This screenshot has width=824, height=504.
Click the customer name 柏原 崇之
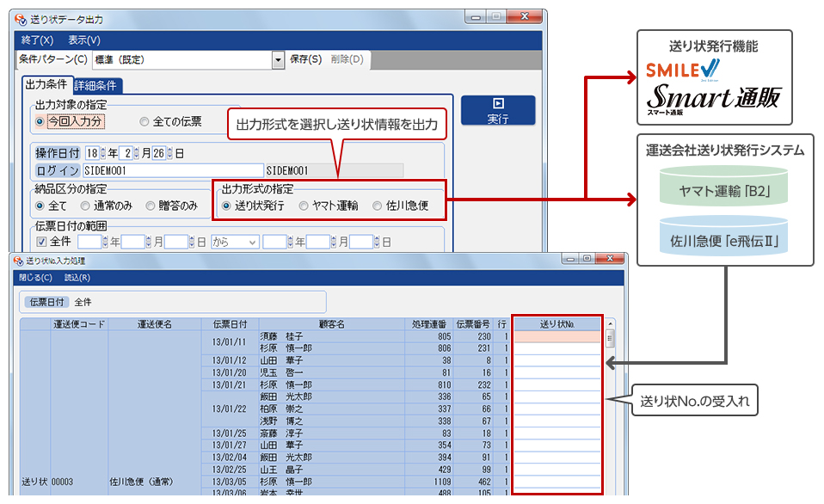[281, 409]
